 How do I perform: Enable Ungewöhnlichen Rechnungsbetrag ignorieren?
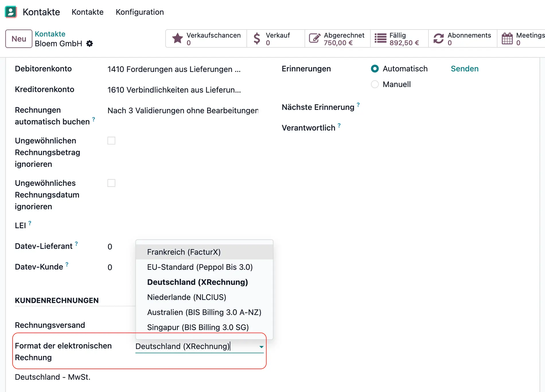[111, 141]
